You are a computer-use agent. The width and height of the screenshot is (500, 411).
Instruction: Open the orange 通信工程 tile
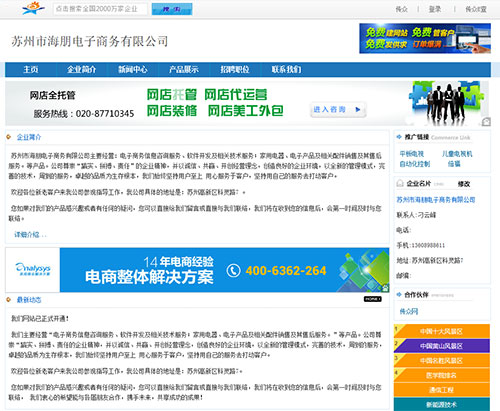(442, 390)
